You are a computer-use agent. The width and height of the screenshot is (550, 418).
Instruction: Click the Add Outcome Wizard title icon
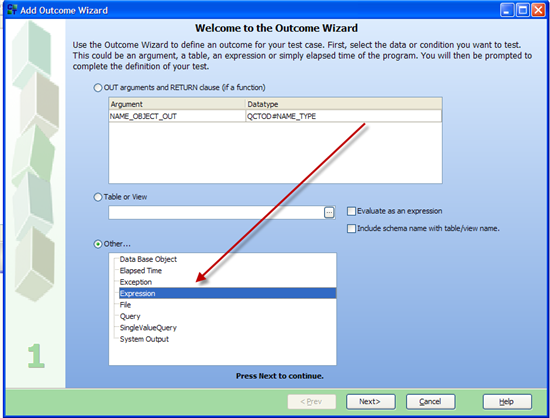coord(12,9)
